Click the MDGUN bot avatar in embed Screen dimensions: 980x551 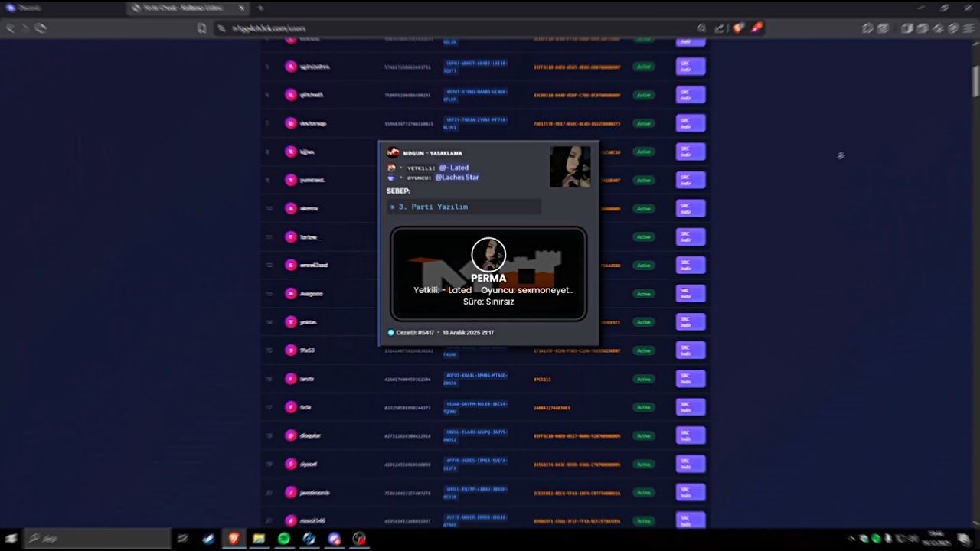point(394,153)
